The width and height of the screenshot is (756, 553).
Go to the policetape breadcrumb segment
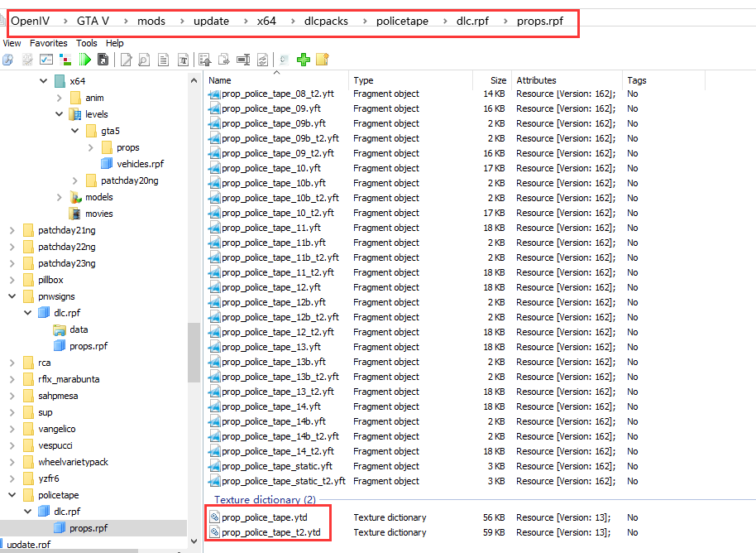(402, 22)
